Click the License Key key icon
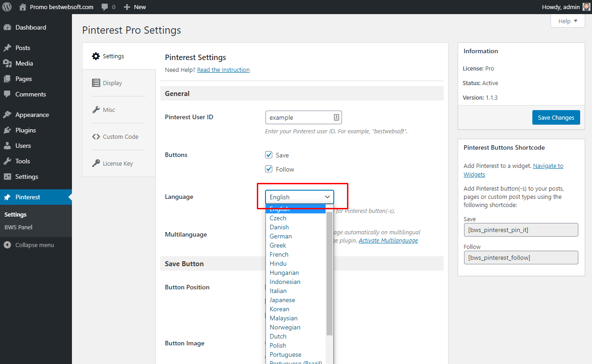Image resolution: width=592 pixels, height=364 pixels. pyautogui.click(x=96, y=163)
